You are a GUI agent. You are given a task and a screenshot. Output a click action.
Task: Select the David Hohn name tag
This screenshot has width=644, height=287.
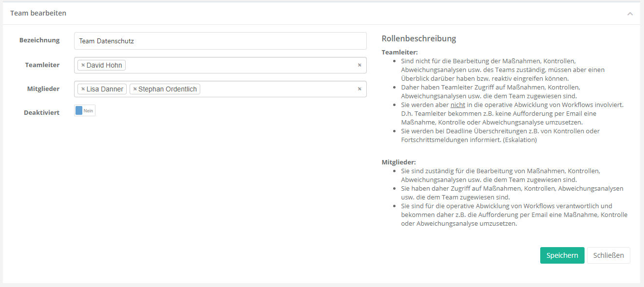(104, 65)
